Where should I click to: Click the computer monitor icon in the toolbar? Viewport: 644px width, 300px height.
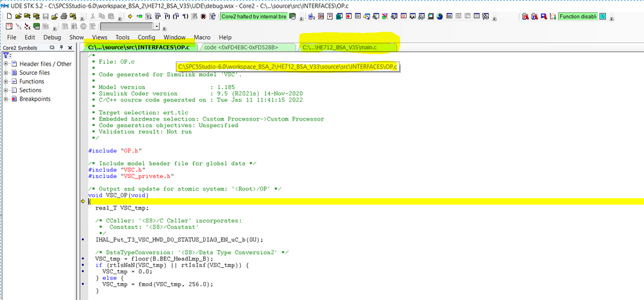point(431,16)
